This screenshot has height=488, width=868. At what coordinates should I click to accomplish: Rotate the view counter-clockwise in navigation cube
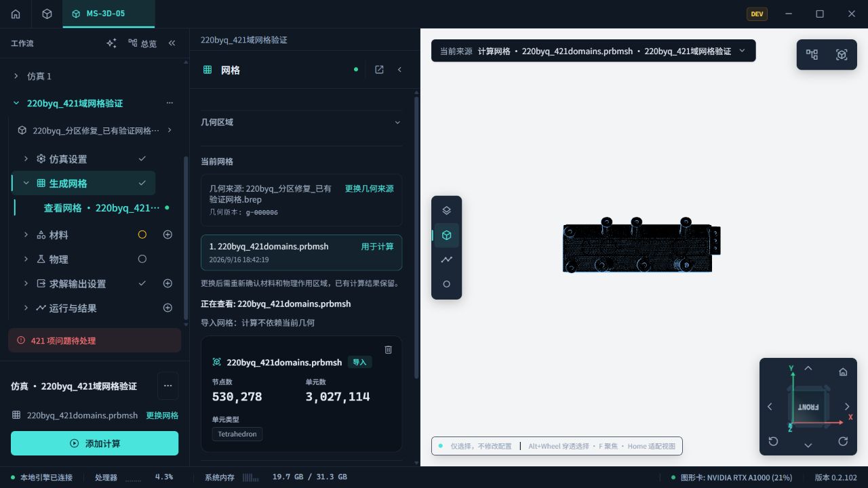pyautogui.click(x=773, y=441)
